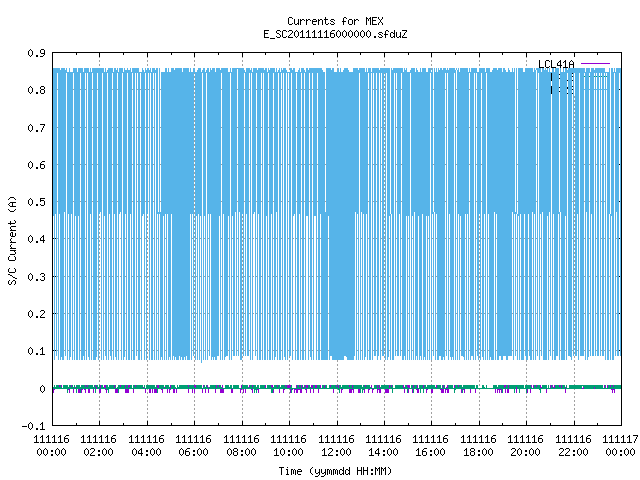The width and height of the screenshot is (640, 480).
Task: Click the '111116 16:00' x-axis tick label
Action: coord(431,446)
